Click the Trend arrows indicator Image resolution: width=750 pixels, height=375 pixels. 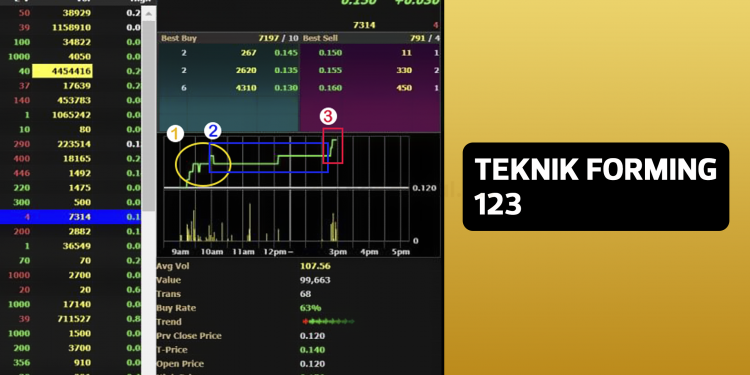(328, 321)
